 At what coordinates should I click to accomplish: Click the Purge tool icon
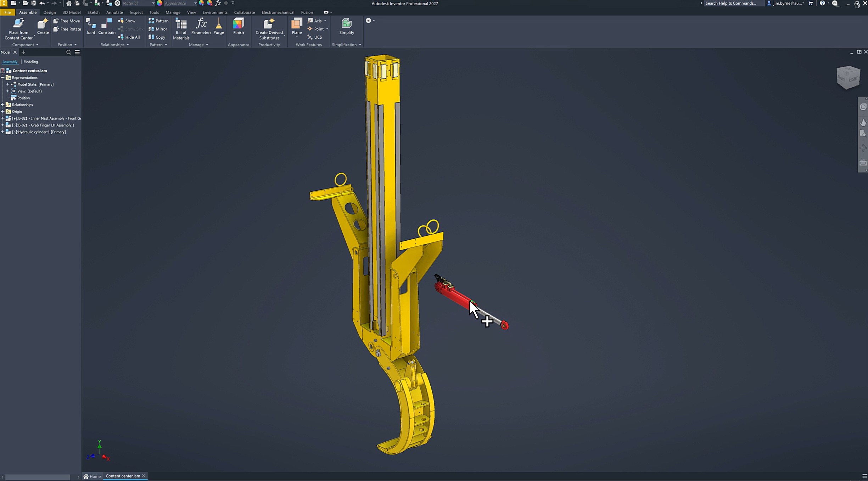[219, 26]
